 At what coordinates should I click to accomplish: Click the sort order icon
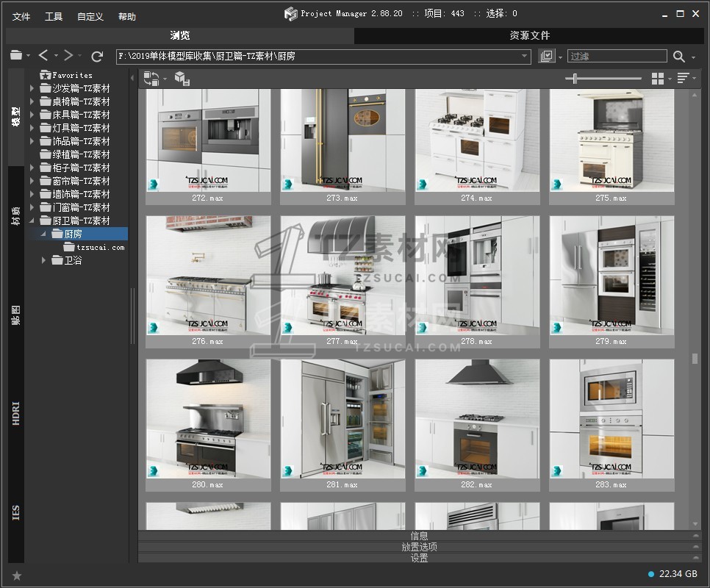point(683,79)
